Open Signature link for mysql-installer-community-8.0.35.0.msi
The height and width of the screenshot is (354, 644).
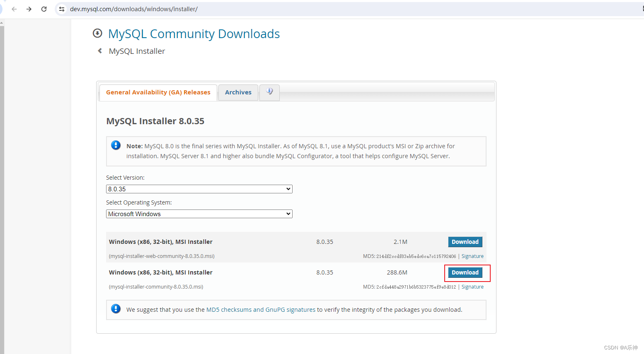[472, 287]
